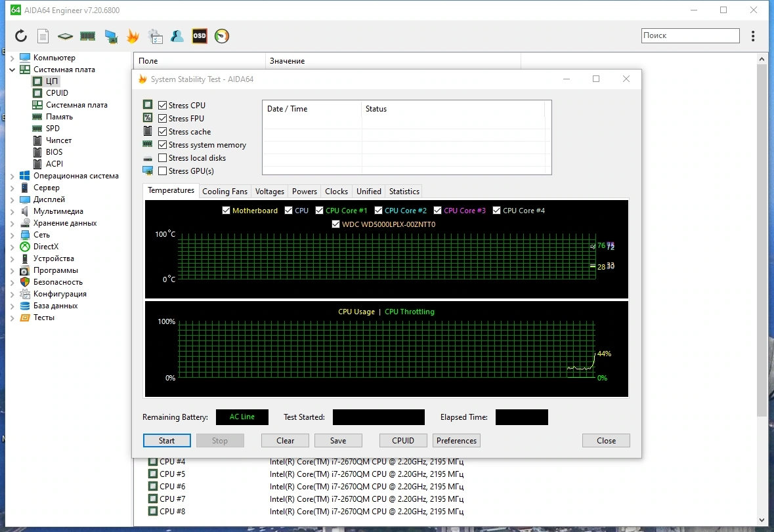Switch to the Unified tab
Viewport: 774px width, 532px height.
tap(369, 192)
